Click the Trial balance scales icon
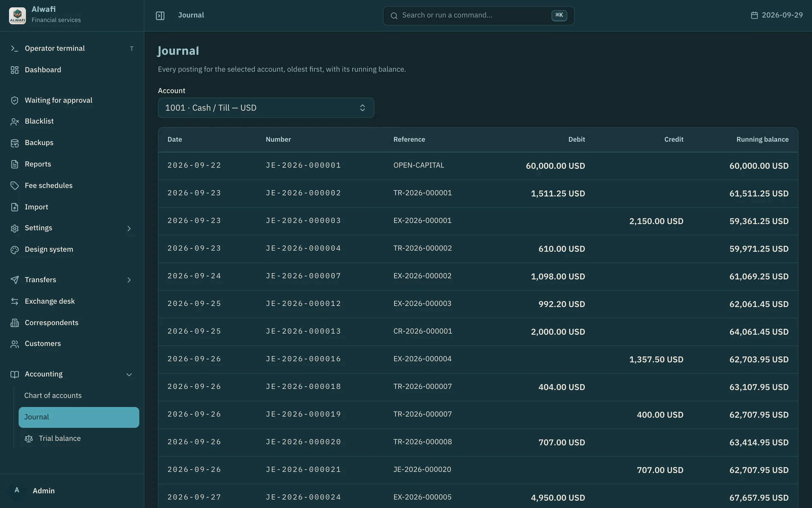The image size is (812, 508). (29, 439)
